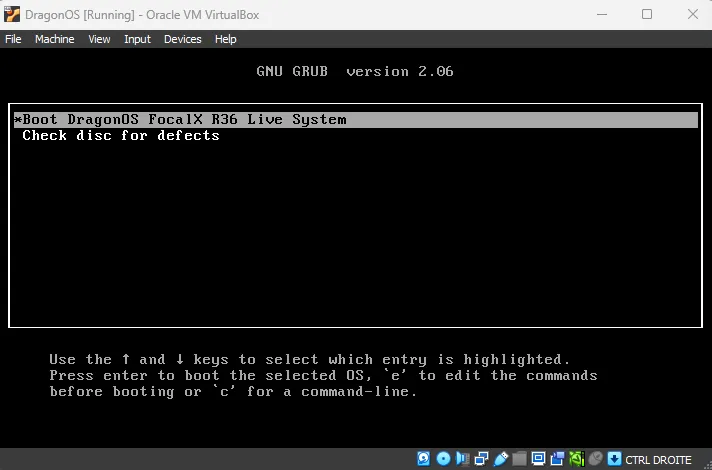The image size is (712, 470).
Task: Open the Devices menu
Action: [183, 39]
